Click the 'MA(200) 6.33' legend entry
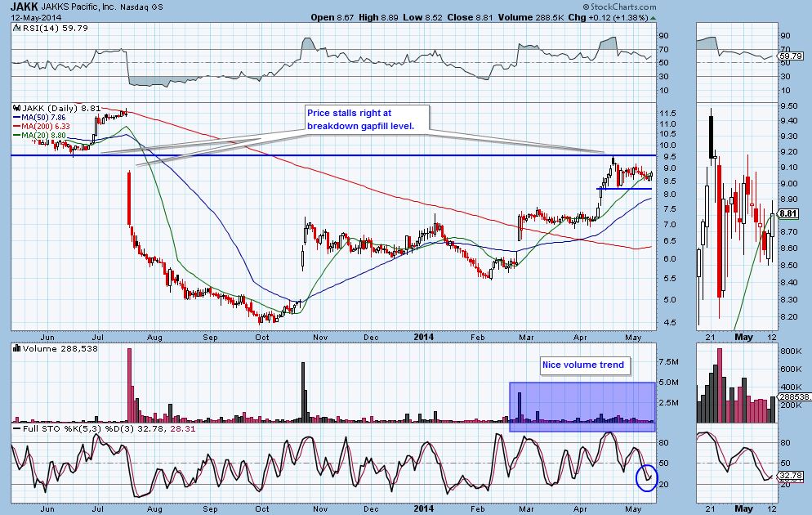Image resolution: width=812 pixels, height=515 pixels. [46, 127]
